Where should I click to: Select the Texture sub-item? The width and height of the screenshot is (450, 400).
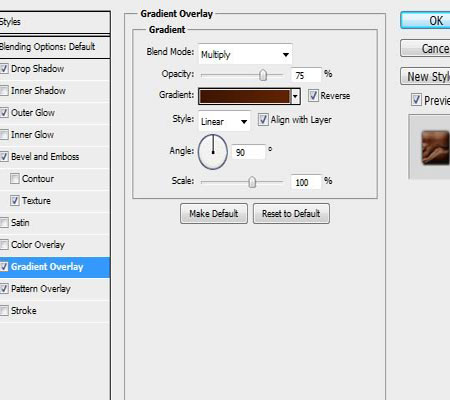[55, 201]
